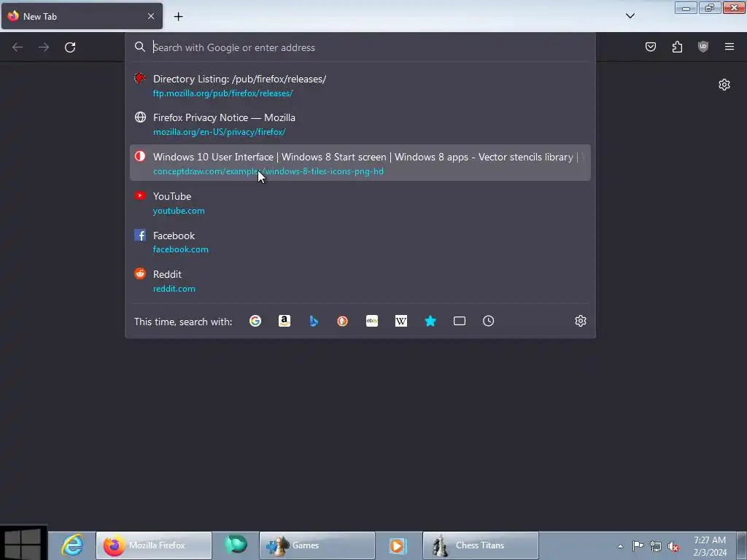The height and width of the screenshot is (560, 747).
Task: Open Action Center flag icon in tray
Action: [x=638, y=546]
